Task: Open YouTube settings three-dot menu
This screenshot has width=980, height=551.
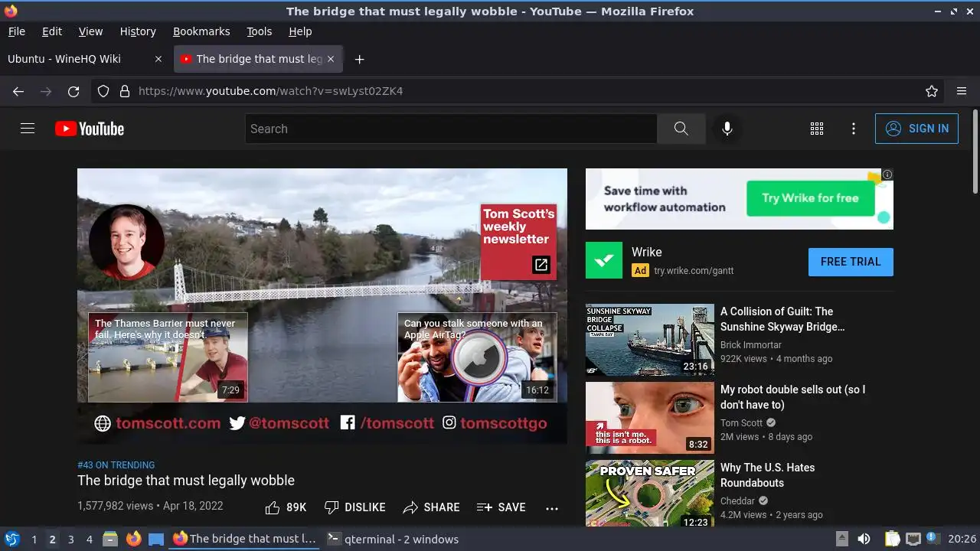Action: tap(854, 129)
